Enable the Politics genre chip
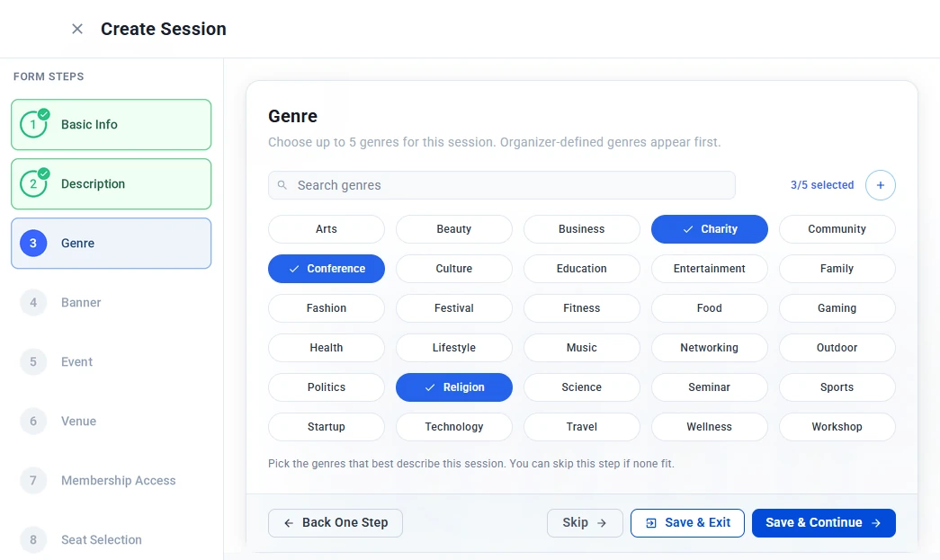The image size is (940, 560). coord(327,387)
